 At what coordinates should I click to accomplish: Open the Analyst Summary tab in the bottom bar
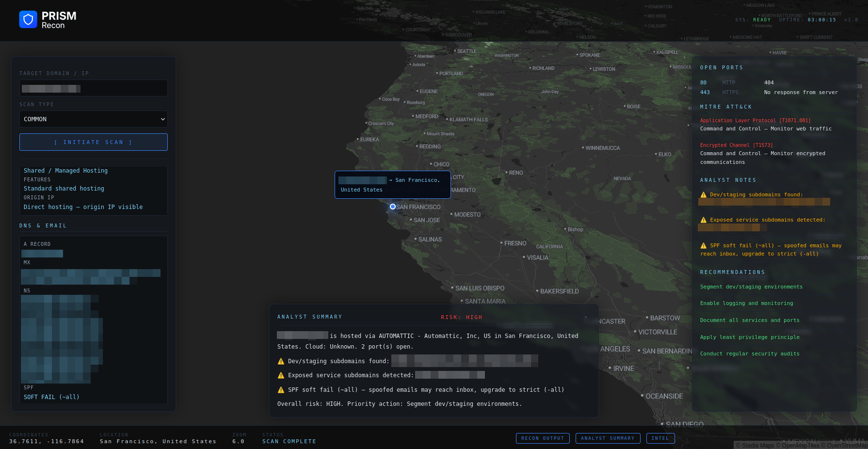(x=608, y=438)
